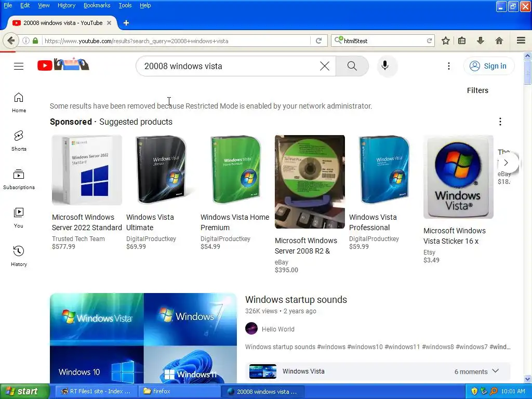Image resolution: width=532 pixels, height=399 pixels.
Task: Open Windows Vista Professional listing
Action: [x=373, y=222]
